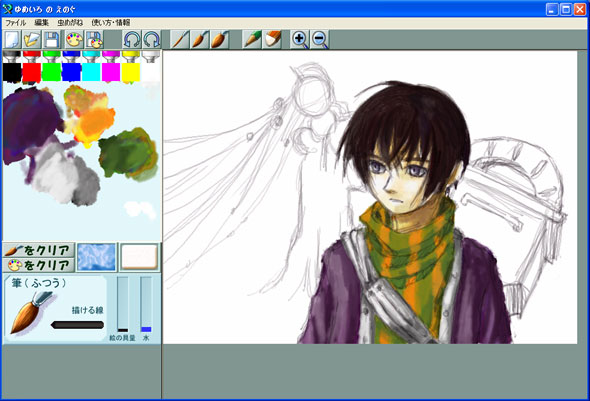Maximize the ゆめいろのえのぐ window

[566, 9]
